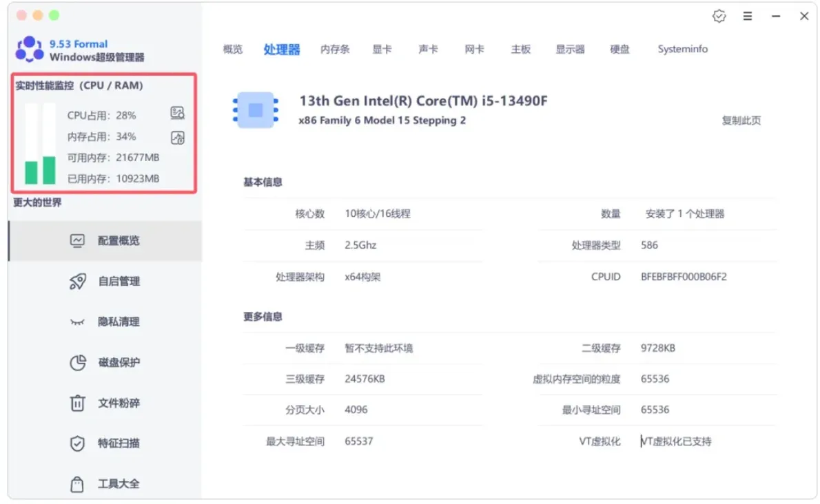Click the 复制此页 link
Image resolution: width=820 pixels, height=504 pixels.
pyautogui.click(x=741, y=120)
